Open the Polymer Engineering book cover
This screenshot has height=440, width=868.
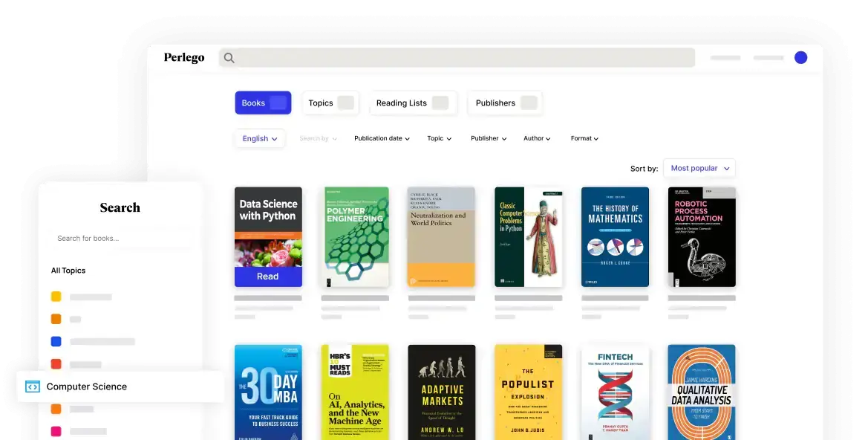click(x=356, y=236)
